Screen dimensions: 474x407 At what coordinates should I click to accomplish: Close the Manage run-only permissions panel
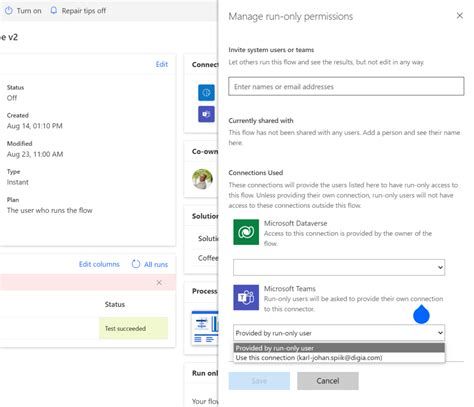tap(460, 16)
